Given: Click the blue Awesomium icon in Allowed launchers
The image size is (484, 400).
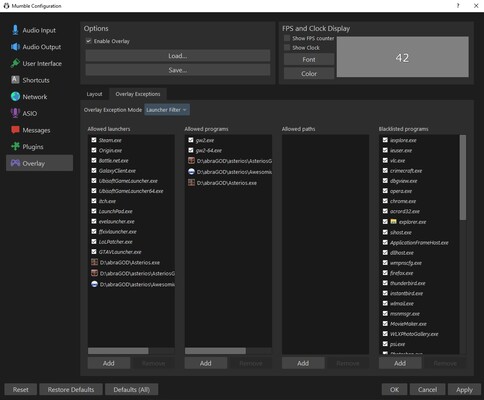Looking at the screenshot, I should [94, 284].
